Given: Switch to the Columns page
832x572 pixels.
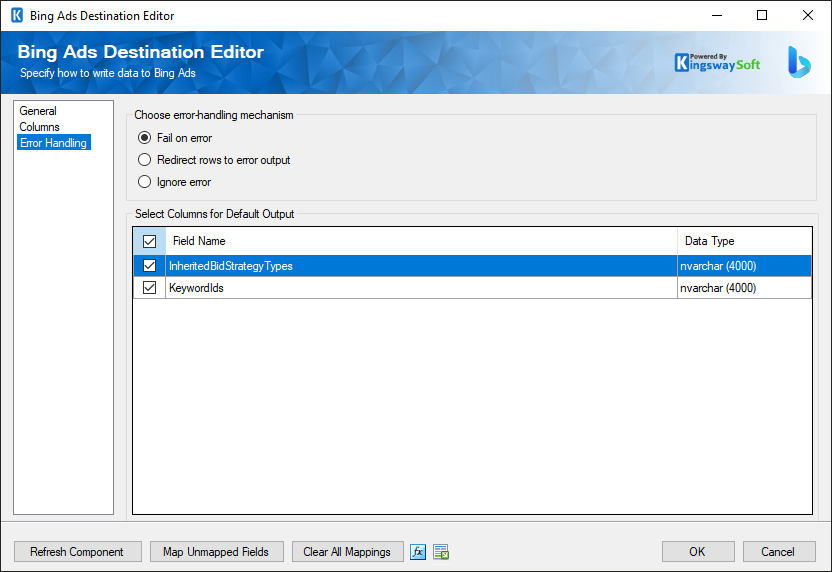Looking at the screenshot, I should click(x=39, y=127).
